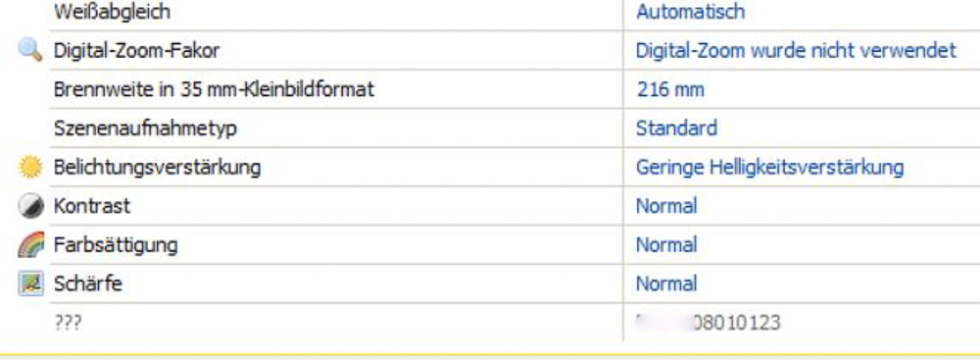This screenshot has height=360, width=980.
Task: Click the Standard scene type value
Action: pos(676,129)
